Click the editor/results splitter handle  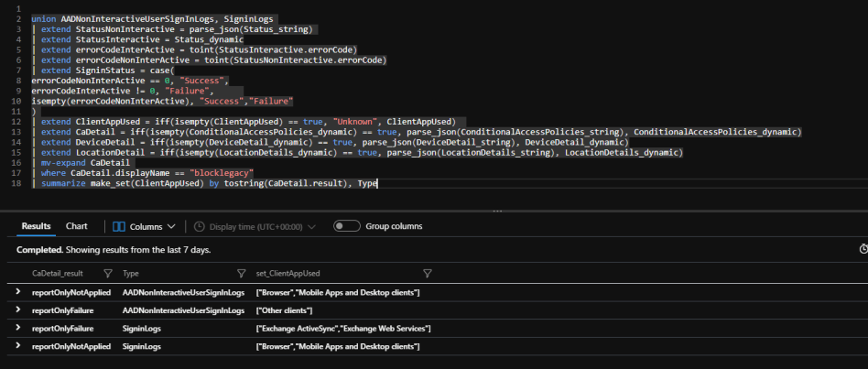tap(498, 211)
